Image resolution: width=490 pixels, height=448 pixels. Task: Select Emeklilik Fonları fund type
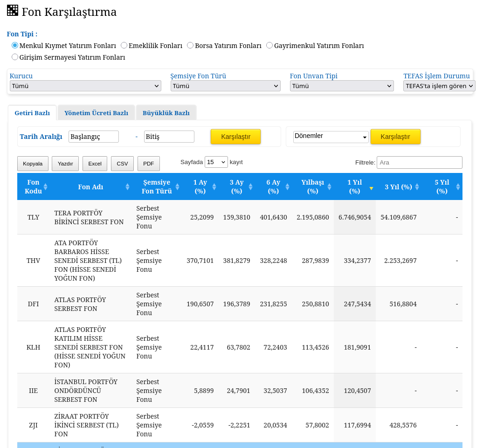[124, 45]
